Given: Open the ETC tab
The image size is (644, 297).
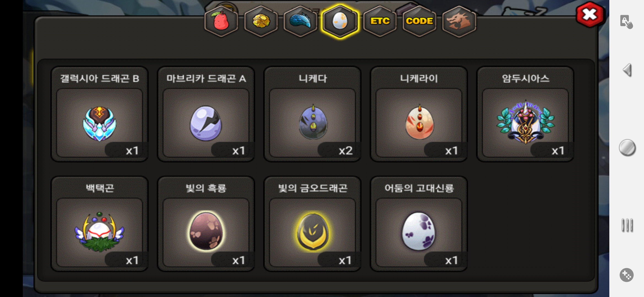Looking at the screenshot, I should 380,21.
